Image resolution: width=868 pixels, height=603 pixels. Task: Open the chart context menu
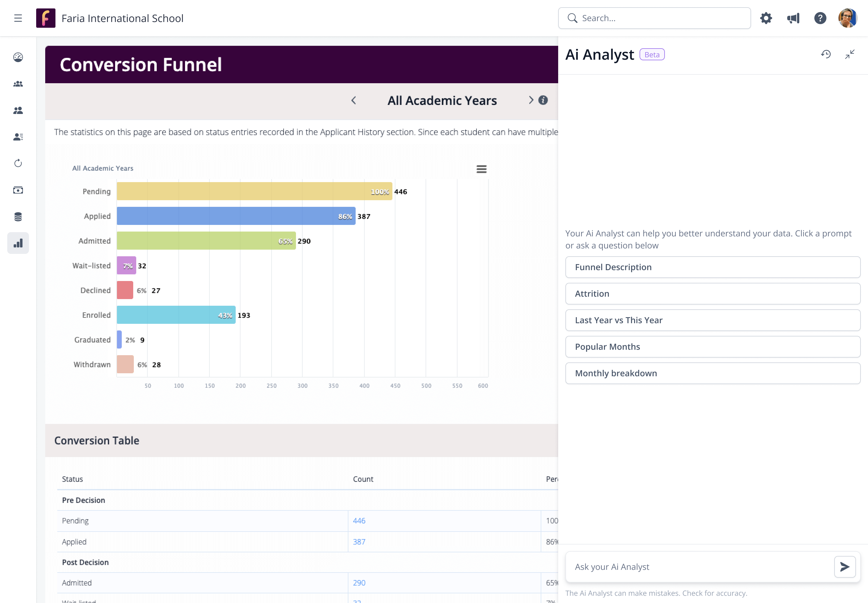click(481, 169)
